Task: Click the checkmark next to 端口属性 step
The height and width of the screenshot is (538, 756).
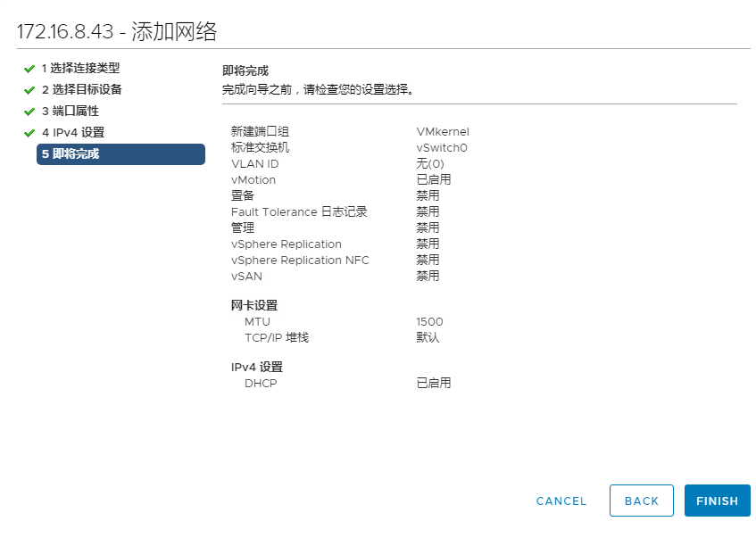Action: 29,112
